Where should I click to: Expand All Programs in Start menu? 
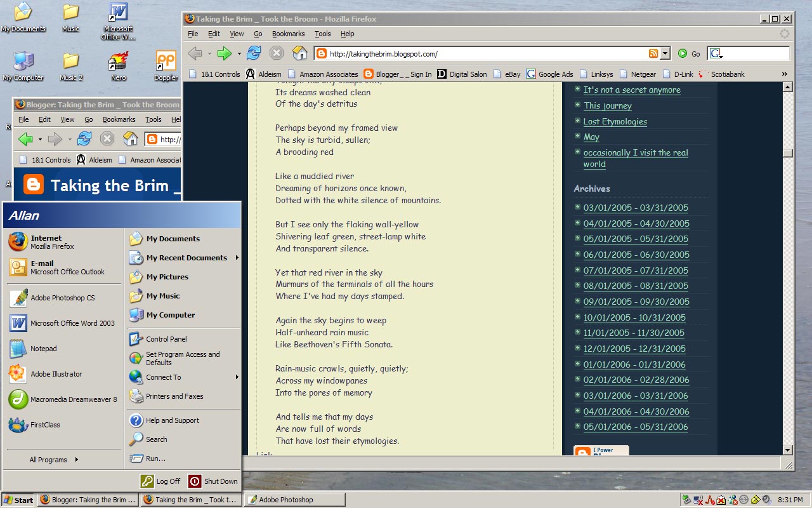[x=54, y=460]
